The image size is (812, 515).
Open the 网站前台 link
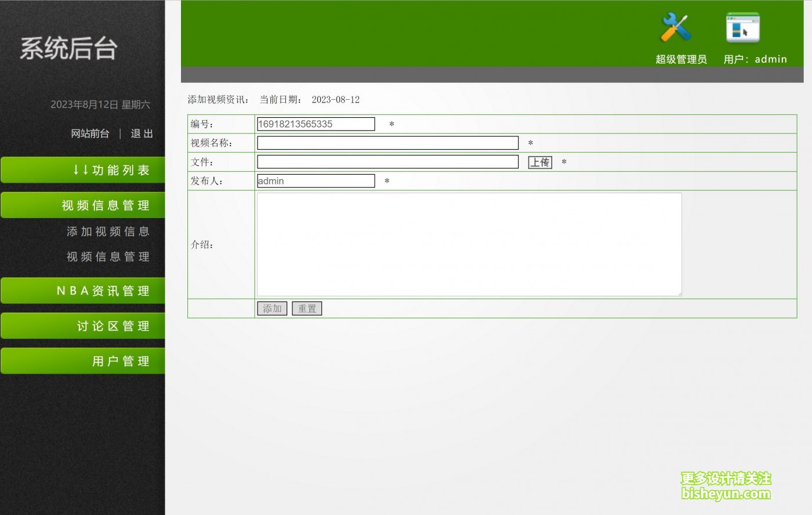coord(90,133)
